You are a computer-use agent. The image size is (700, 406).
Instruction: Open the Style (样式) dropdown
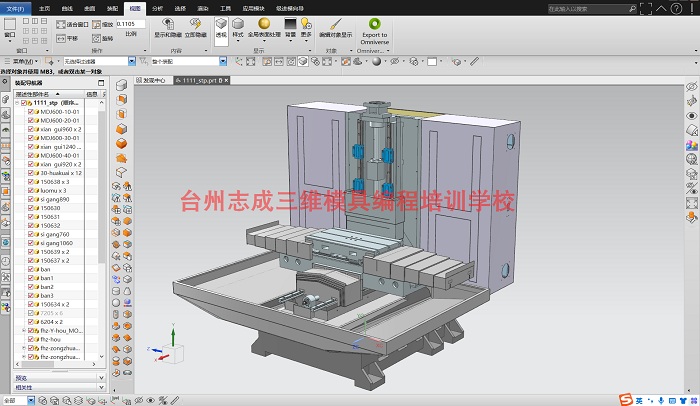pyautogui.click(x=238, y=28)
